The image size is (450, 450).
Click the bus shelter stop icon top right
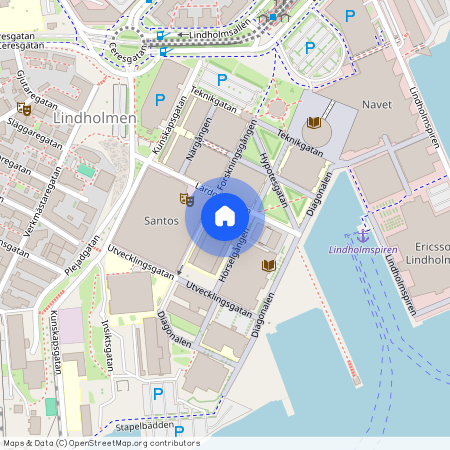pyautogui.click(x=273, y=17)
